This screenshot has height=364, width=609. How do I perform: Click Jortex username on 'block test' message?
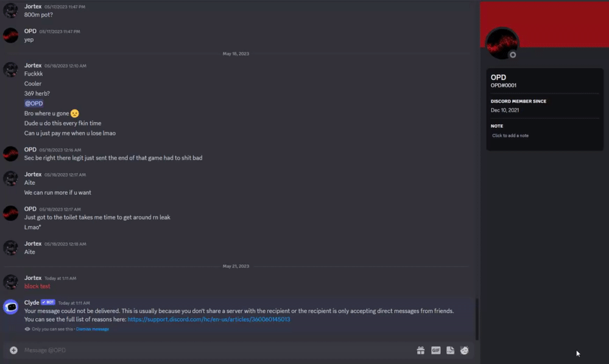33,278
